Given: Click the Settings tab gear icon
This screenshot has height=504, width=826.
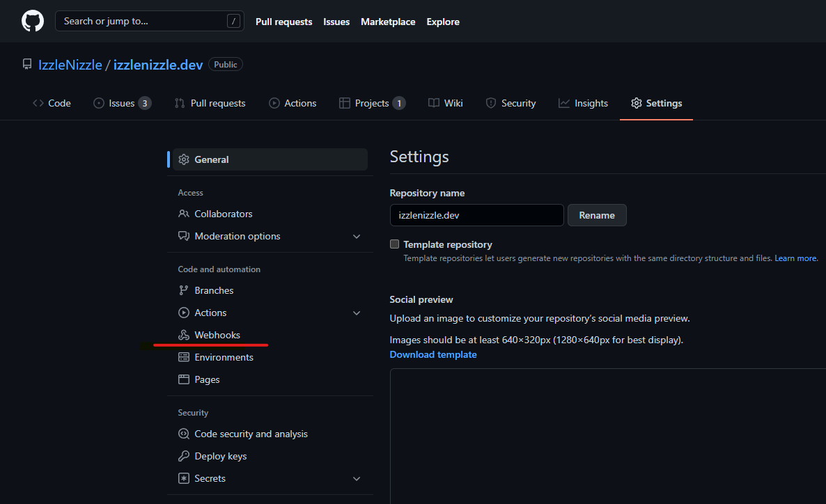Looking at the screenshot, I should click(637, 103).
